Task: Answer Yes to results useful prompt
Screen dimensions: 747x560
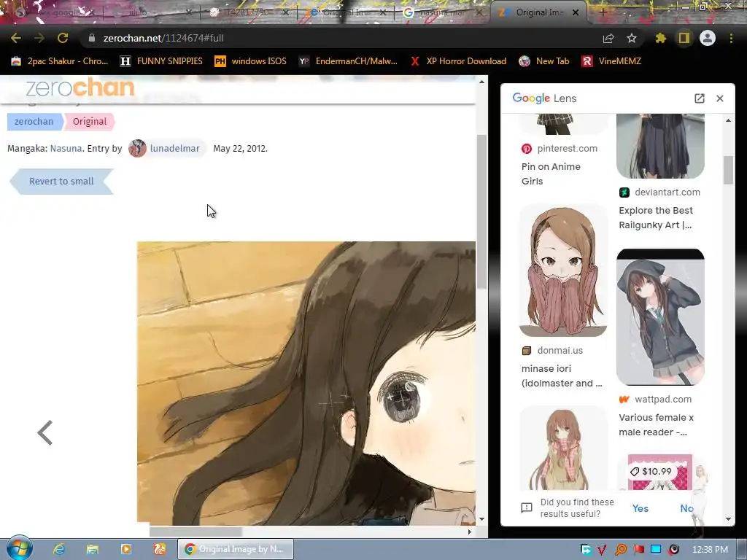Action: click(x=640, y=508)
